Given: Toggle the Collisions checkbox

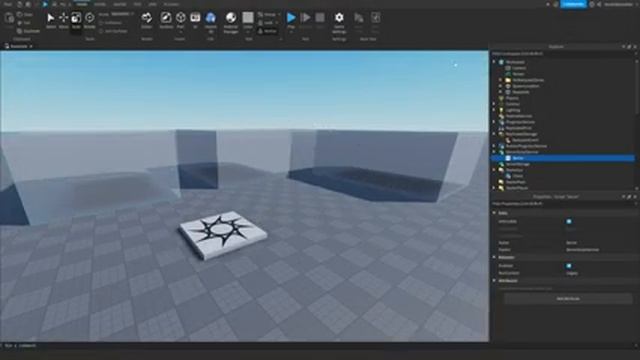Looking at the screenshot, I should click(x=101, y=23).
